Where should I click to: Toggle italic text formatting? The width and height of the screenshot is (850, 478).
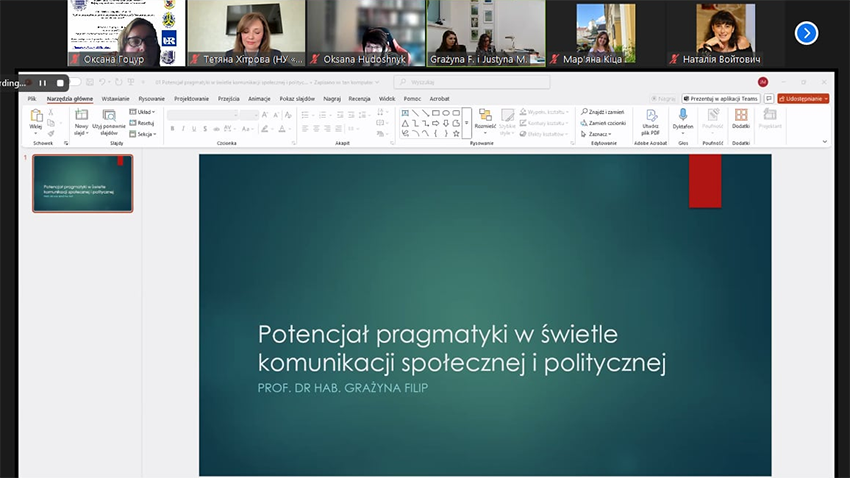click(184, 129)
